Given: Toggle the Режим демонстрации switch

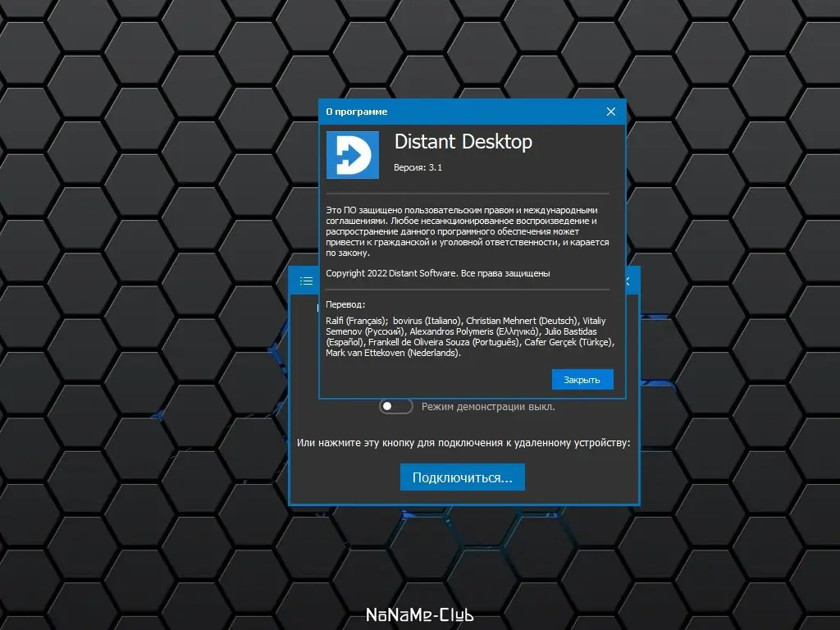Looking at the screenshot, I should [396, 406].
